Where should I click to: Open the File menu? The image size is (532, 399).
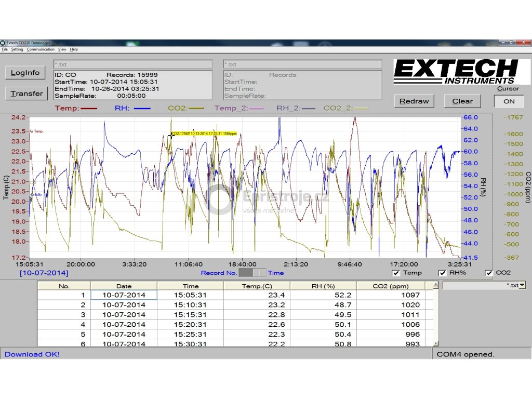coord(5,49)
